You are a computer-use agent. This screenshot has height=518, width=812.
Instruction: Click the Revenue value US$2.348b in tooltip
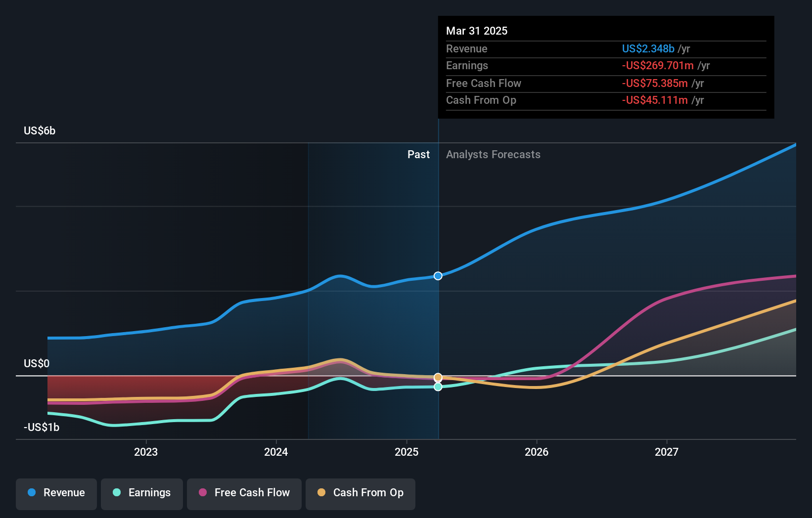(x=648, y=48)
